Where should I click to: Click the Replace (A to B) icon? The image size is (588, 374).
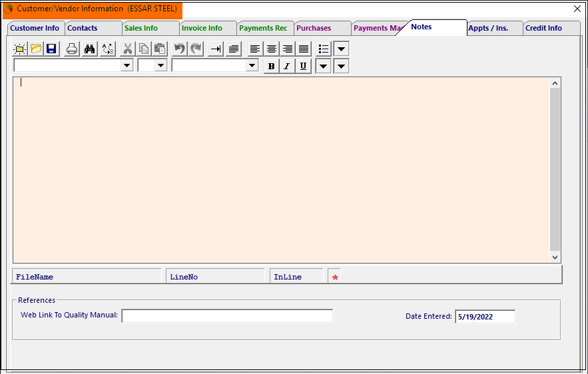pos(108,49)
